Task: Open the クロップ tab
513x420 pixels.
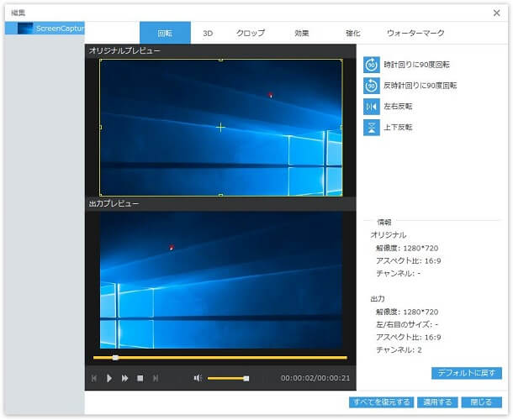Action: tap(251, 33)
